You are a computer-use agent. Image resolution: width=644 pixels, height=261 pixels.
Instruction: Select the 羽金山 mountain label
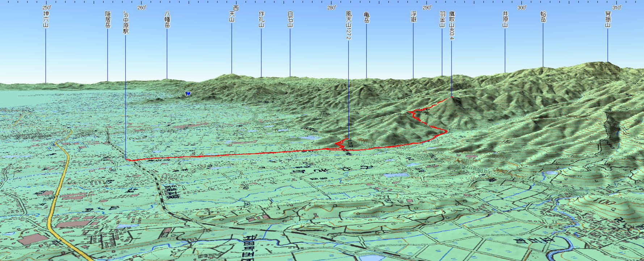[442, 19]
